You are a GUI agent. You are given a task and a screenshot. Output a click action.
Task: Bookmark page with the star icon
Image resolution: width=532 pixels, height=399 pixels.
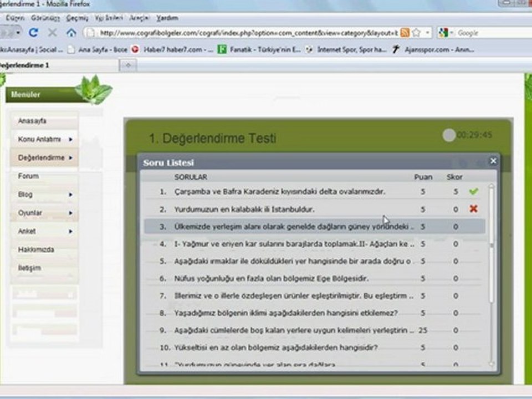pyautogui.click(x=416, y=33)
